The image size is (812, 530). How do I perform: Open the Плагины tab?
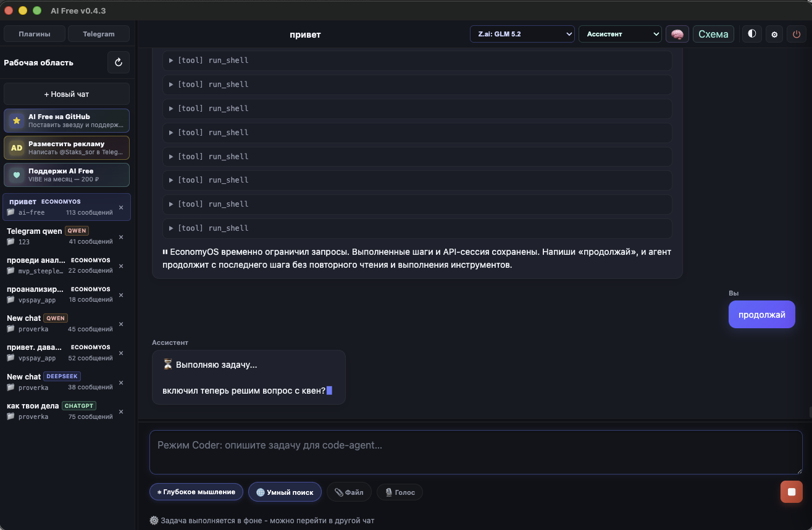point(34,34)
